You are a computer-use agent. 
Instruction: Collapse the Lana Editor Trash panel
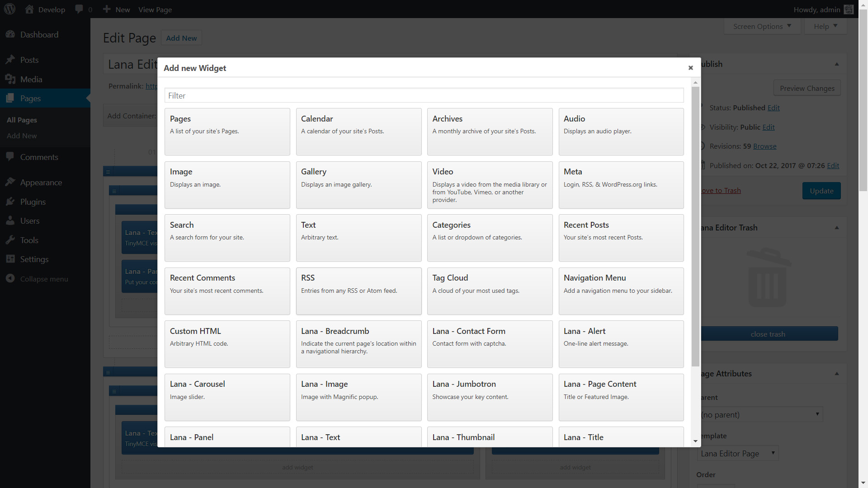click(836, 228)
